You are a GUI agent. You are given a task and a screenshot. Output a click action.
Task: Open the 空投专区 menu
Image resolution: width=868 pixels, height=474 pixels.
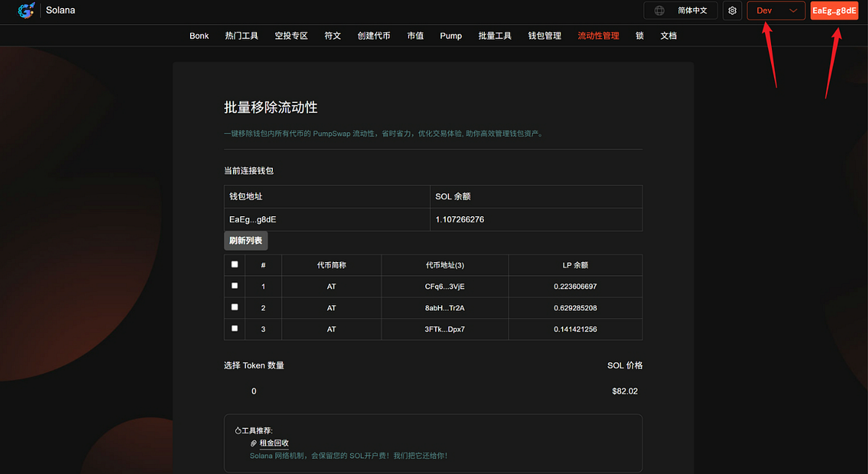tap(291, 35)
